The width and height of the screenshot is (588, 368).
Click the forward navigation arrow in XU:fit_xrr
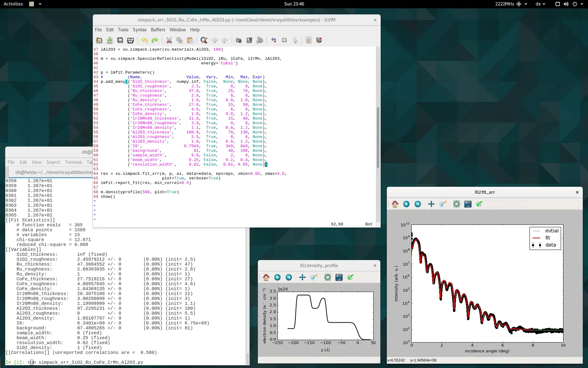click(x=417, y=204)
